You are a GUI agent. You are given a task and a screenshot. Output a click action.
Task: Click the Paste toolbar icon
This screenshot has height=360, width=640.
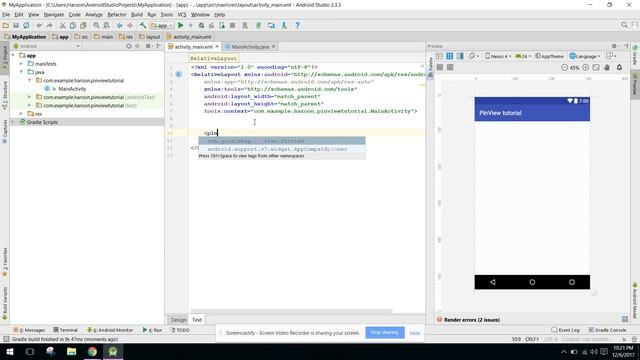tap(83, 25)
